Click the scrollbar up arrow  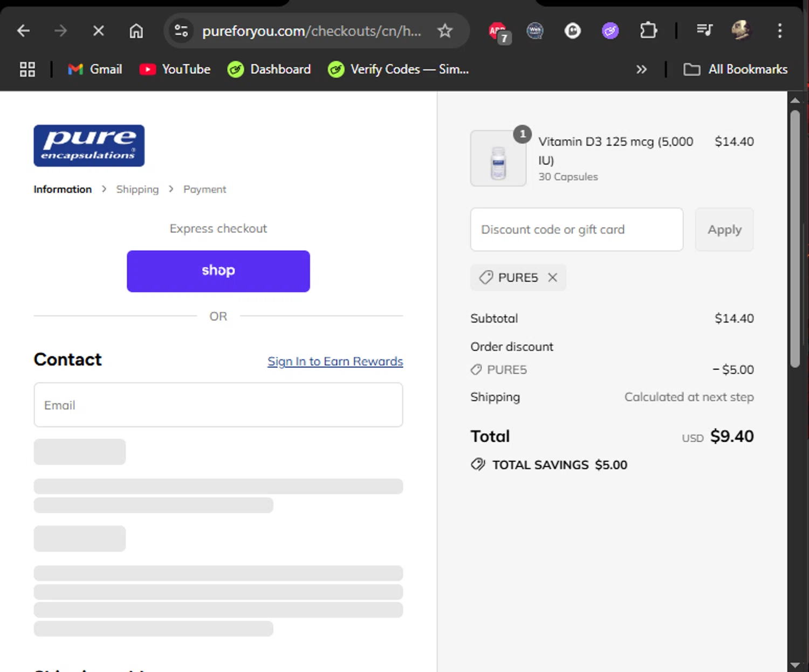(x=794, y=100)
